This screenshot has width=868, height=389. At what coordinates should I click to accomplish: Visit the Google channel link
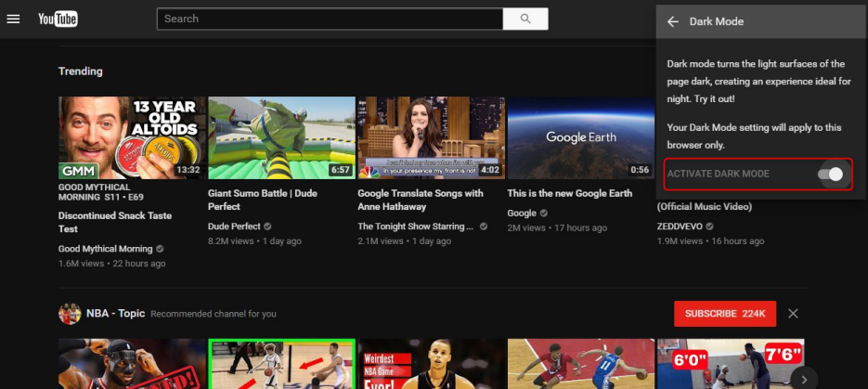pos(522,213)
